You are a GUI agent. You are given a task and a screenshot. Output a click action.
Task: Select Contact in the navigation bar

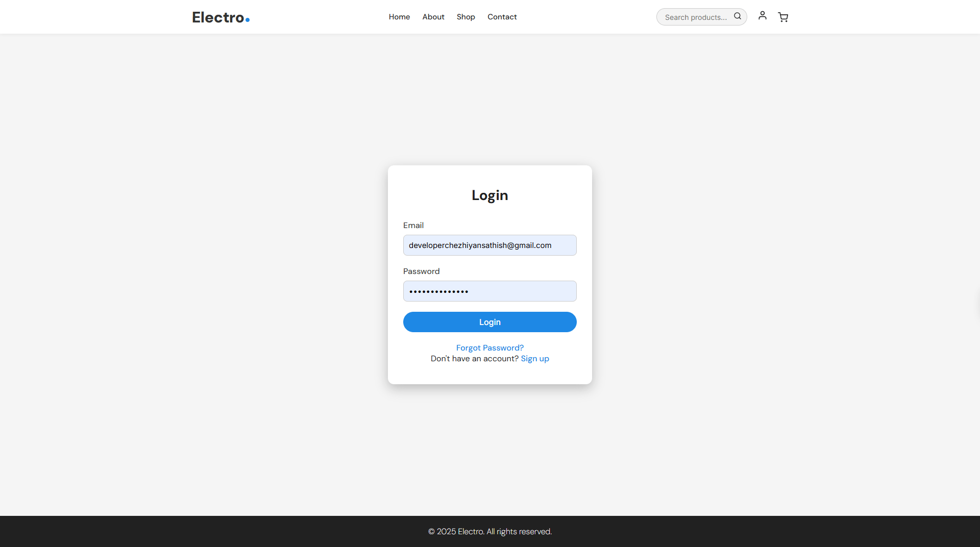click(x=502, y=17)
